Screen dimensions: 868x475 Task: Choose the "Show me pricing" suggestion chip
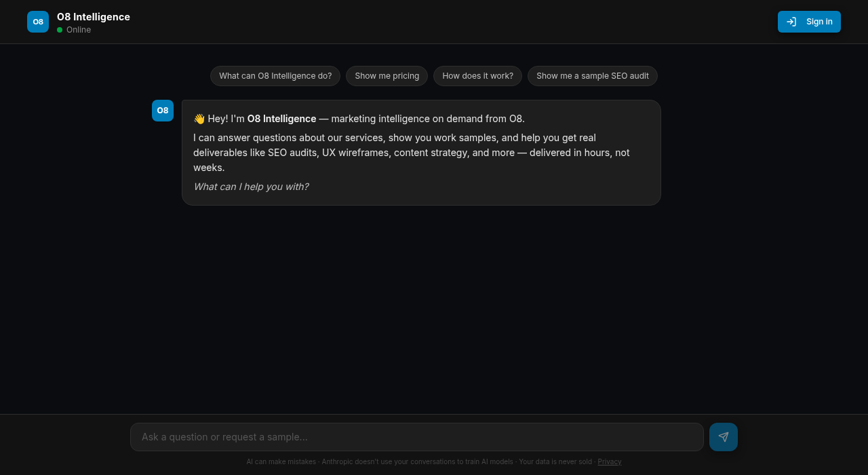pyautogui.click(x=387, y=76)
